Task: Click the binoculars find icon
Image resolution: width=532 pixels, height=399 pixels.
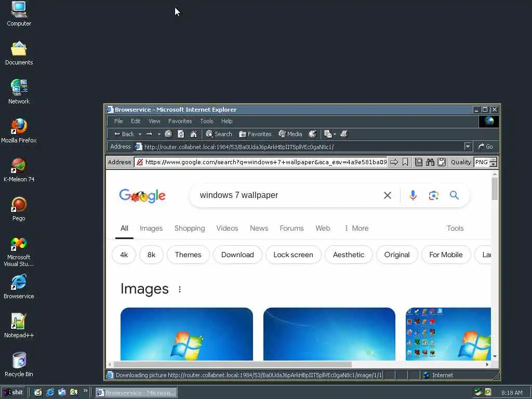Action: [x=430, y=162]
